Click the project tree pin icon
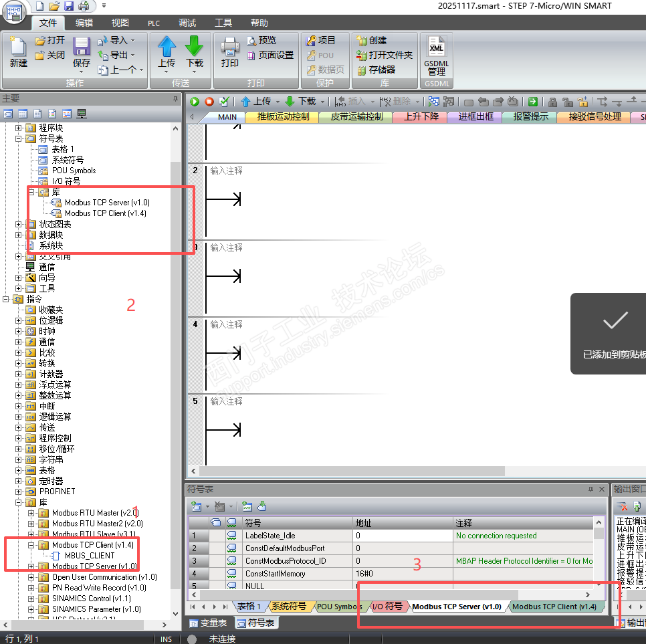Image resolution: width=646 pixels, height=644 pixels. [x=175, y=98]
